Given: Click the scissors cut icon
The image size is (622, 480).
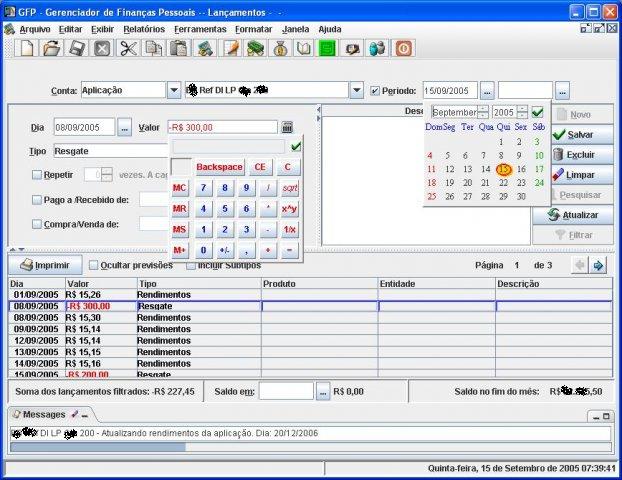Looking at the screenshot, I should coord(128,48).
